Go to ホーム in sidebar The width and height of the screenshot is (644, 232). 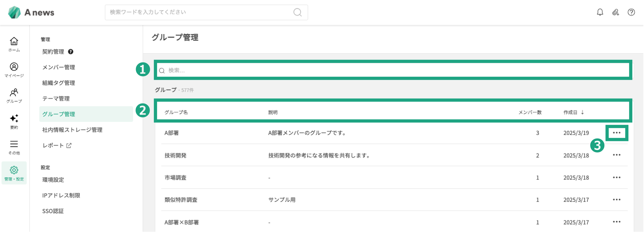coord(14,44)
